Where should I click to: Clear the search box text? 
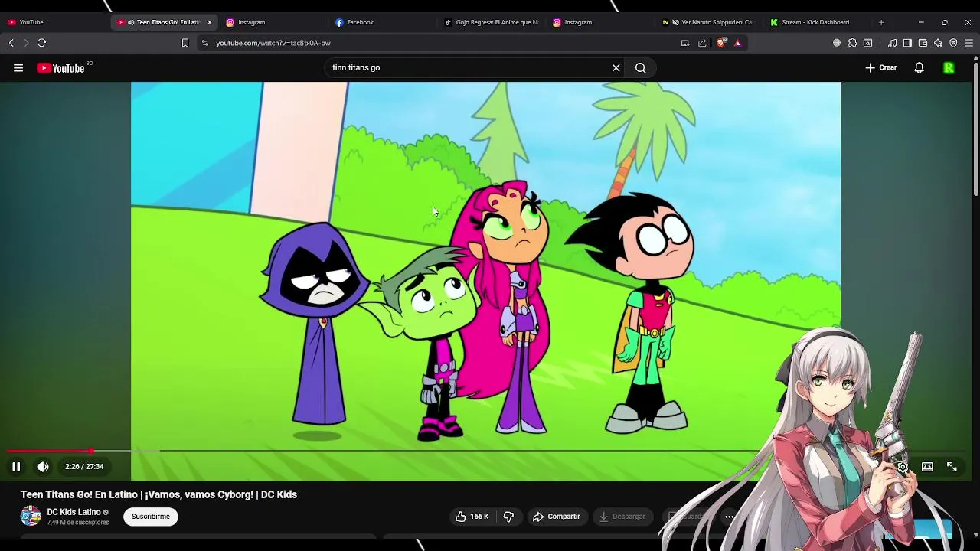[x=616, y=68]
